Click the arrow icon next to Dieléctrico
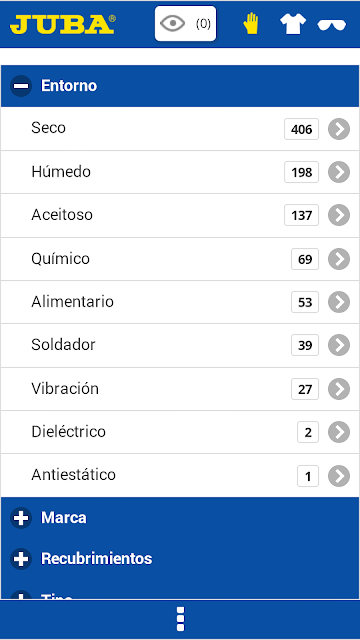 [339, 432]
